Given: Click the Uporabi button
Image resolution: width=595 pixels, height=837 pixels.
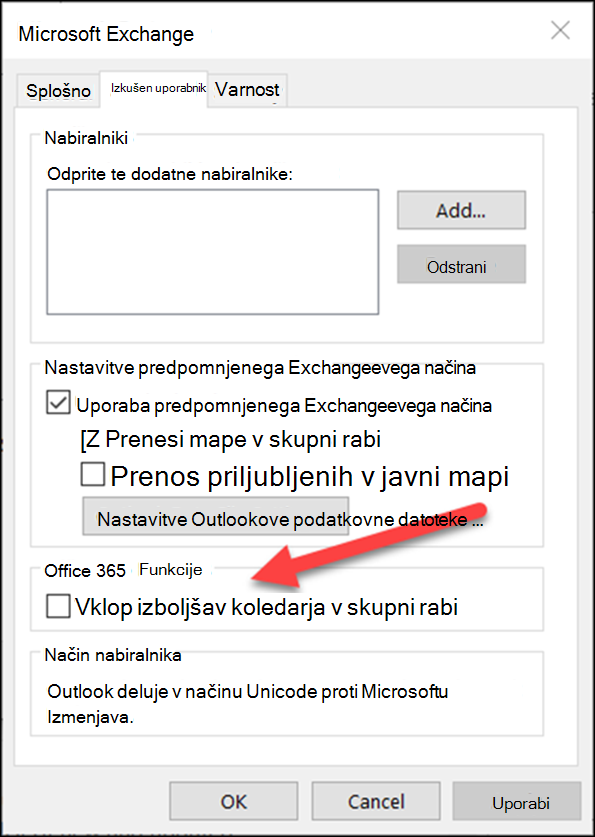Looking at the screenshot, I should click(x=517, y=801).
